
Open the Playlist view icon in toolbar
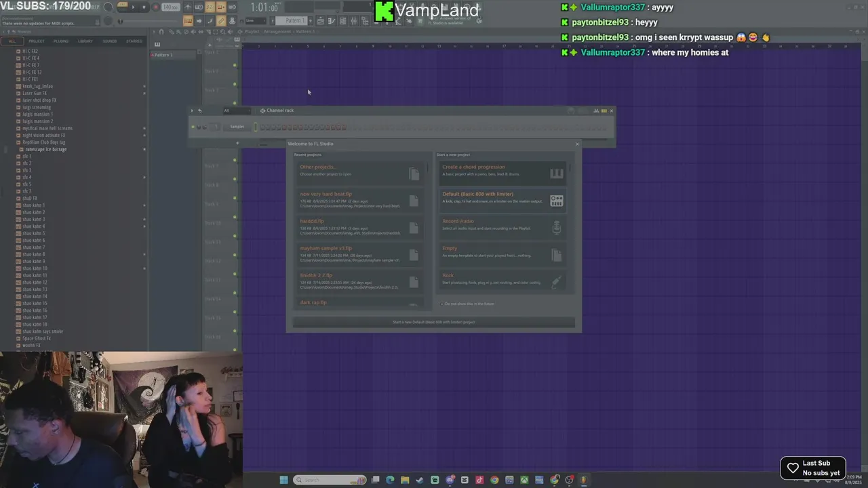pyautogui.click(x=320, y=20)
